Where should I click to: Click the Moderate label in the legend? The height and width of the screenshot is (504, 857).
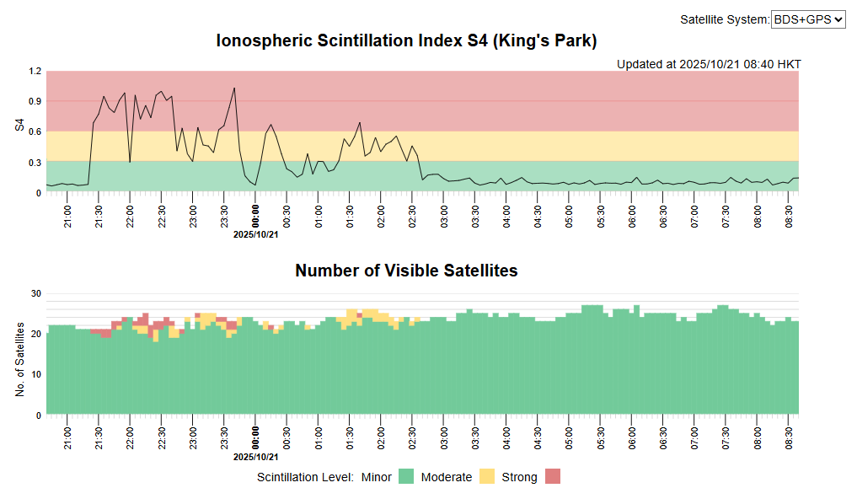[x=447, y=477]
